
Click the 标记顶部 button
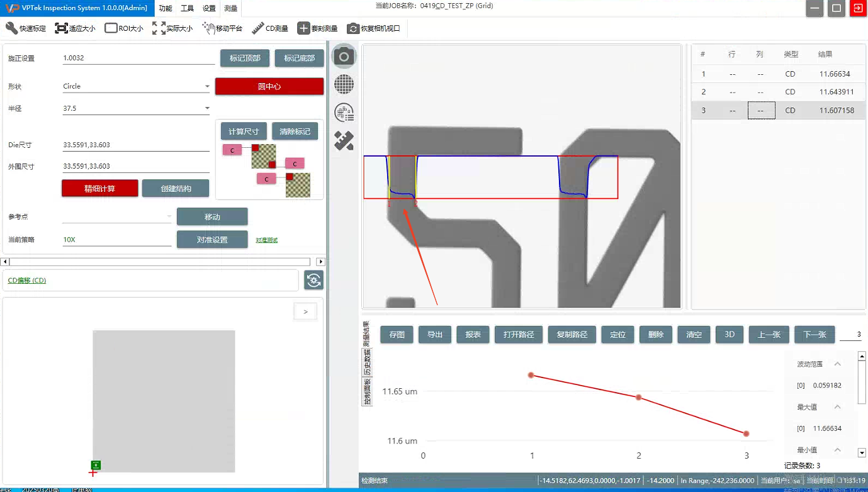pyautogui.click(x=245, y=58)
